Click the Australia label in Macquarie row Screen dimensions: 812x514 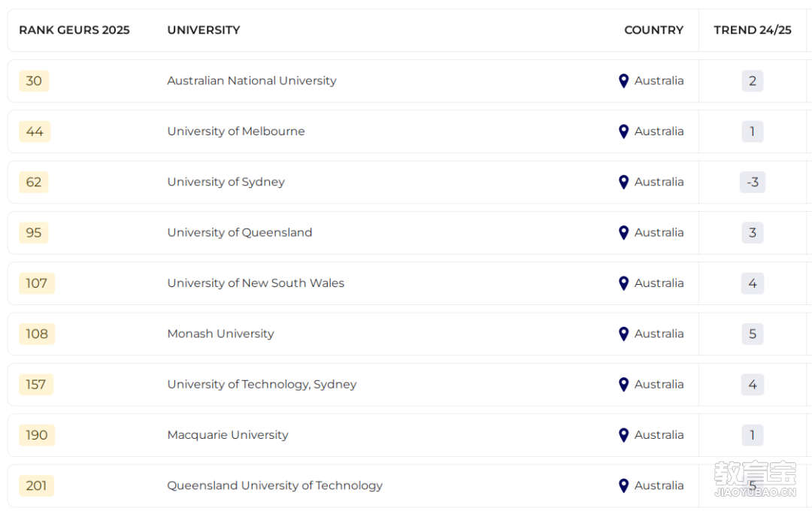tap(659, 435)
